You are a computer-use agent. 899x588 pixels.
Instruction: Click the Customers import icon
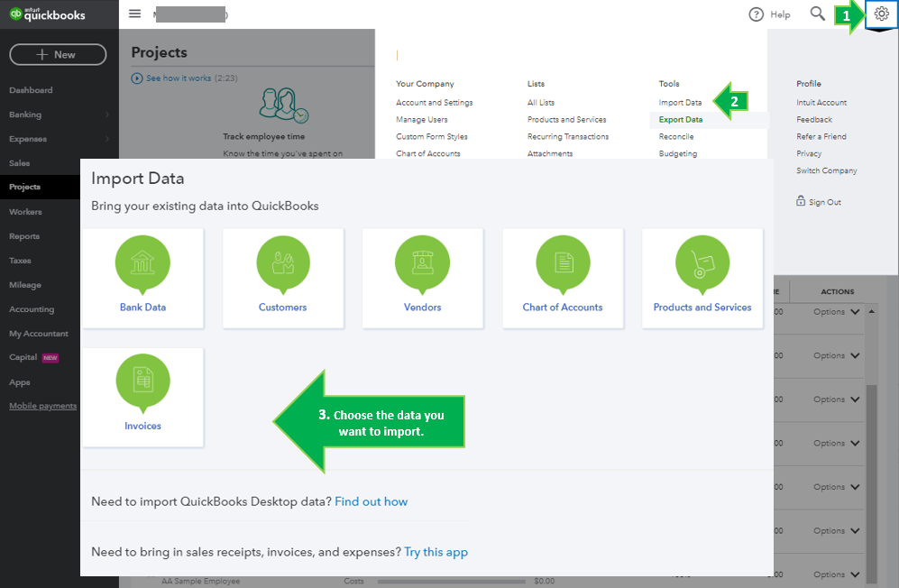(282, 264)
